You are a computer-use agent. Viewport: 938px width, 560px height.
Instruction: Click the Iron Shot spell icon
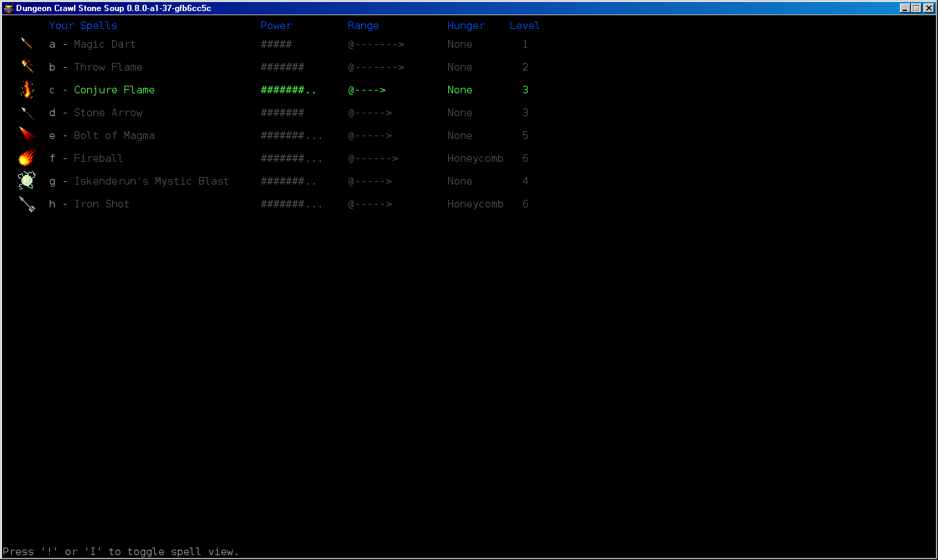27,203
